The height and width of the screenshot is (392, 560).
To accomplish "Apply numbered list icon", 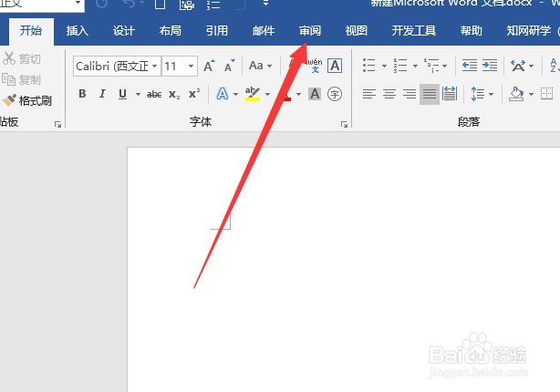I will (x=400, y=66).
